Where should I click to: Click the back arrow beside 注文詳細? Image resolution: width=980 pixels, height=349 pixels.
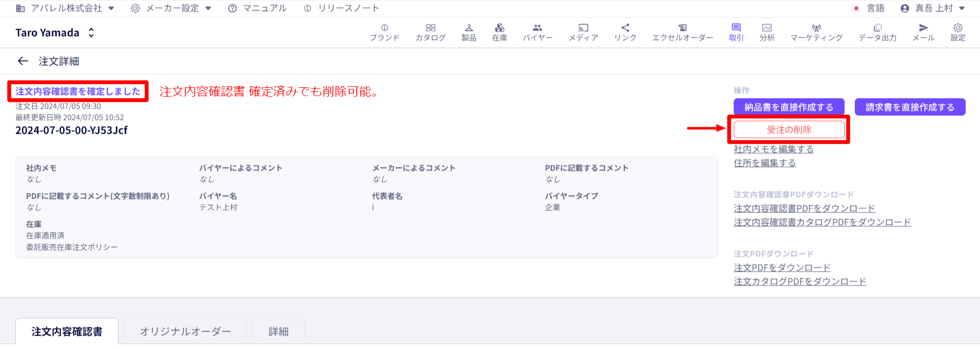[22, 61]
